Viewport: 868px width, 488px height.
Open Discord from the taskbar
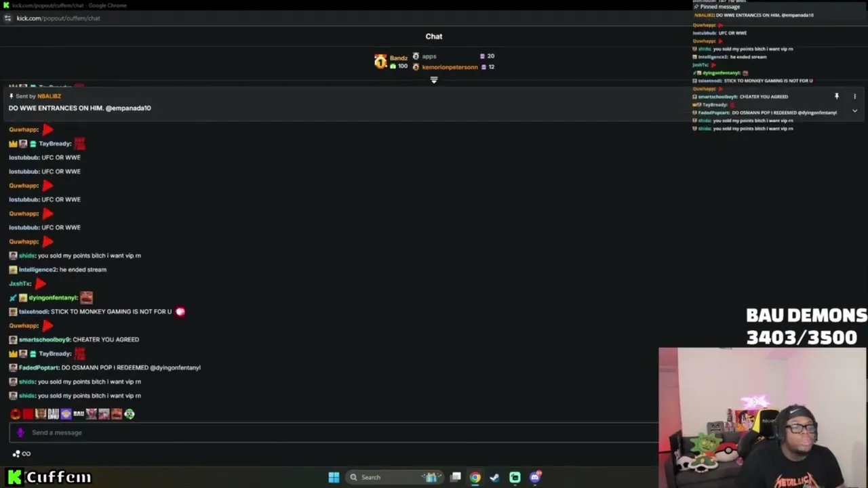[535, 477]
